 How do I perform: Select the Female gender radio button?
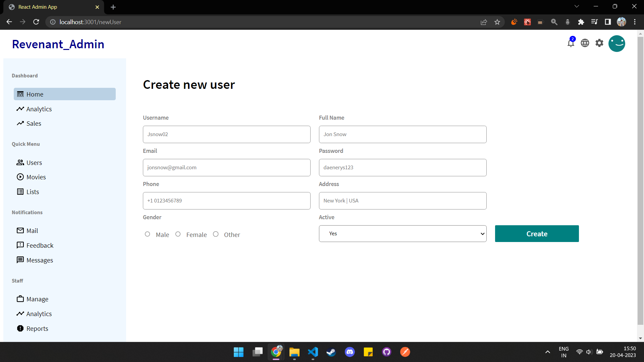[178, 234]
